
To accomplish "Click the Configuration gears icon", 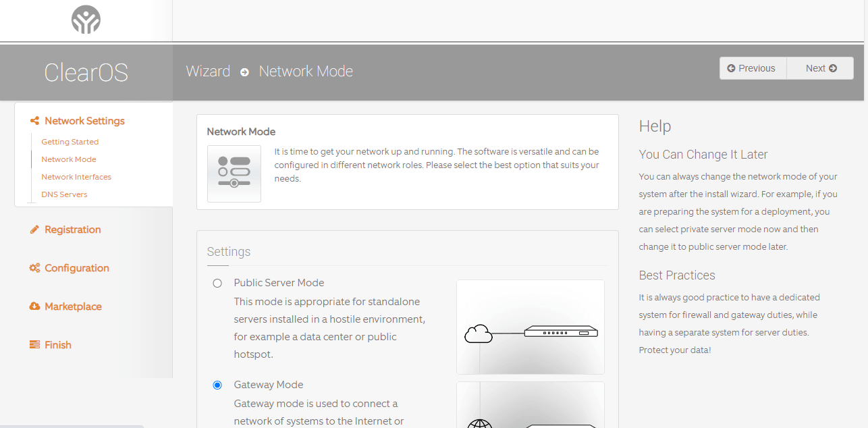I will point(34,268).
